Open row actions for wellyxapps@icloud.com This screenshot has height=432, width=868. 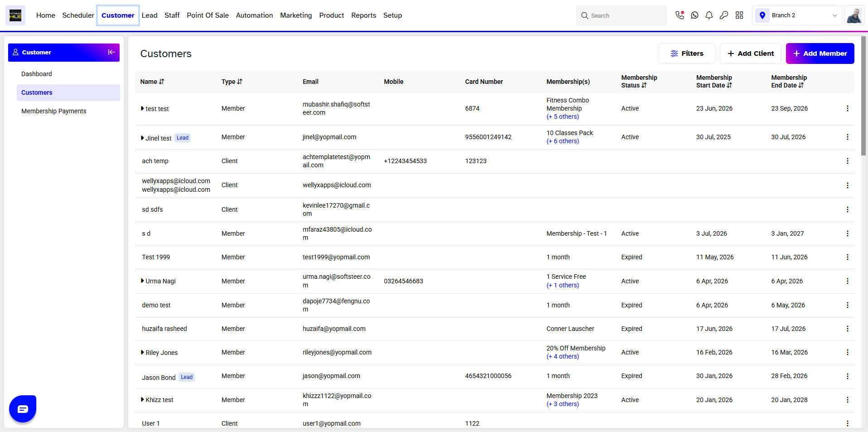[x=848, y=185]
